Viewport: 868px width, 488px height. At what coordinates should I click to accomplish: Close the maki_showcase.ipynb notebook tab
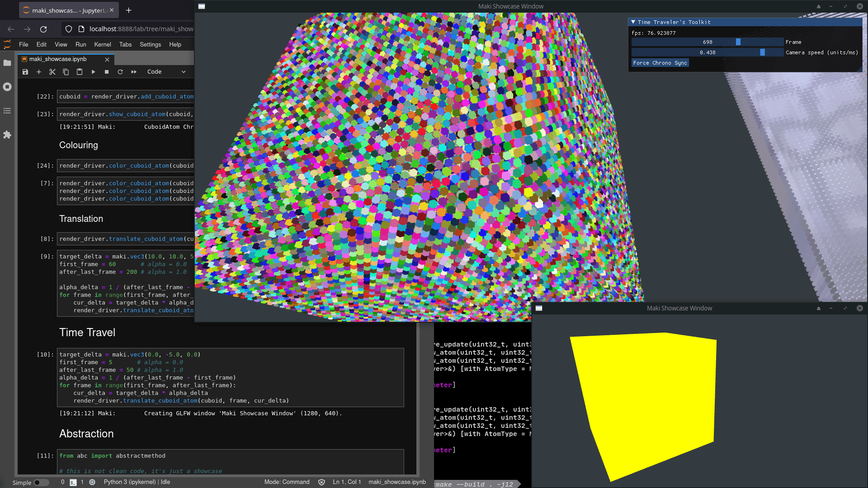point(107,60)
